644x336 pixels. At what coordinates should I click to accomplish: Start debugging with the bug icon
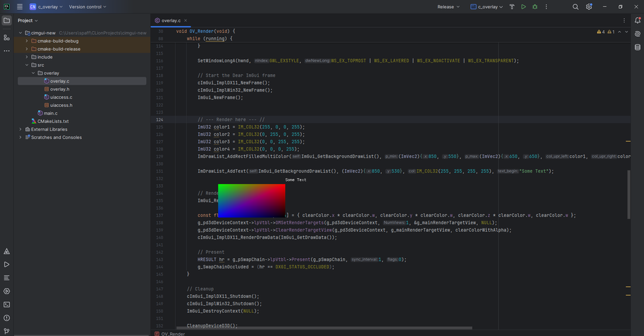(535, 7)
